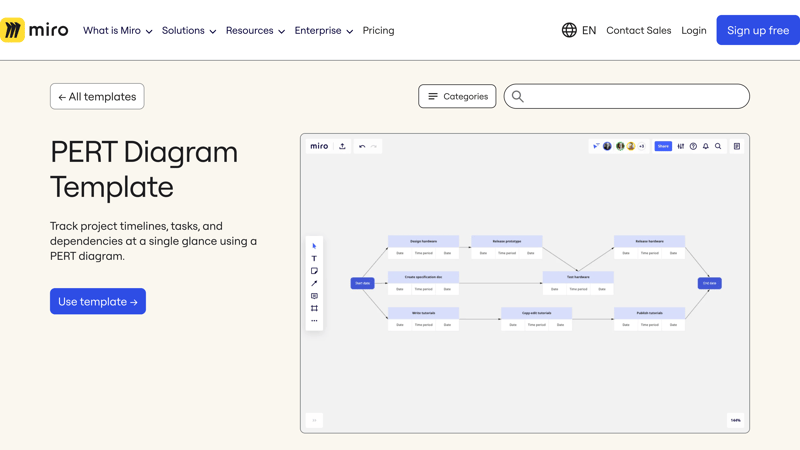
Task: Click the redo arrow in board preview
Action: (x=374, y=146)
